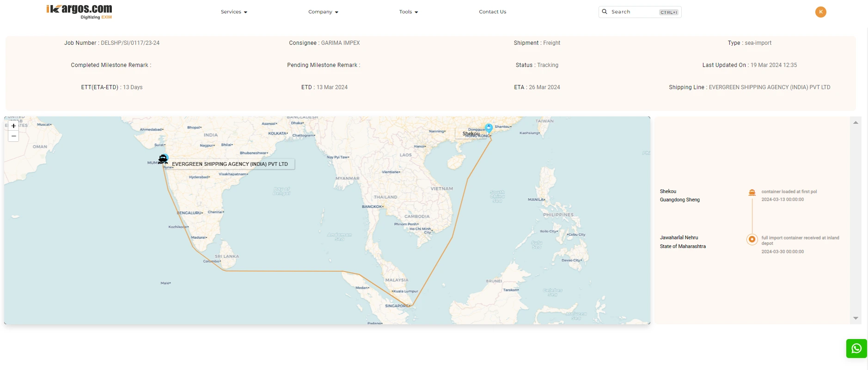Click the orange user avatar icon
Image resolution: width=868 pixels, height=370 pixels.
pos(820,12)
